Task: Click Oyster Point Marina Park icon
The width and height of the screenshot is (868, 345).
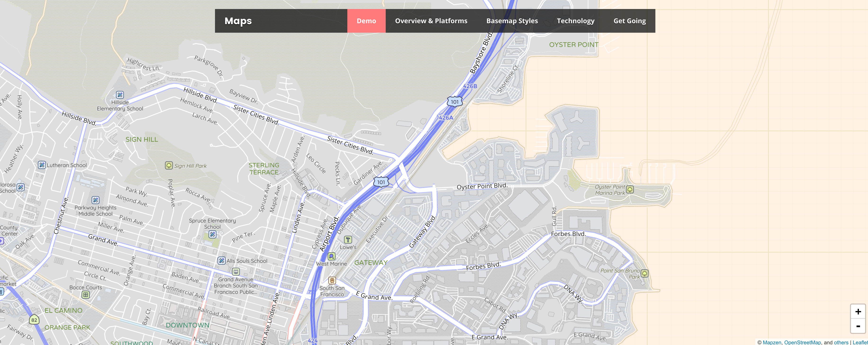Action: pyautogui.click(x=629, y=190)
